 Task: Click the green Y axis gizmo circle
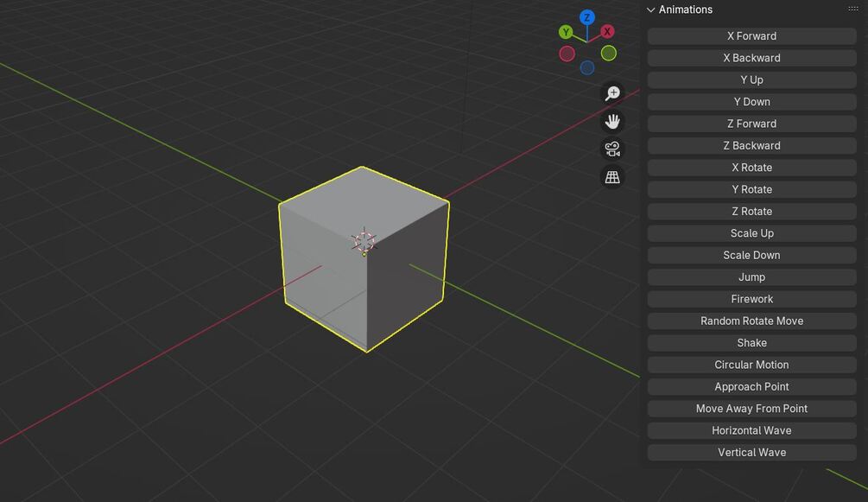(x=566, y=32)
